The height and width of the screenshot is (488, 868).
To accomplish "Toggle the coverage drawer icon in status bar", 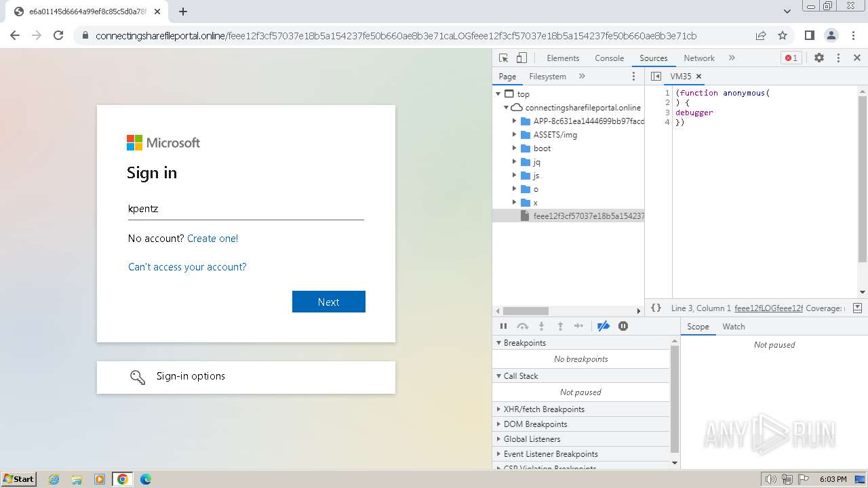I will tap(857, 308).
